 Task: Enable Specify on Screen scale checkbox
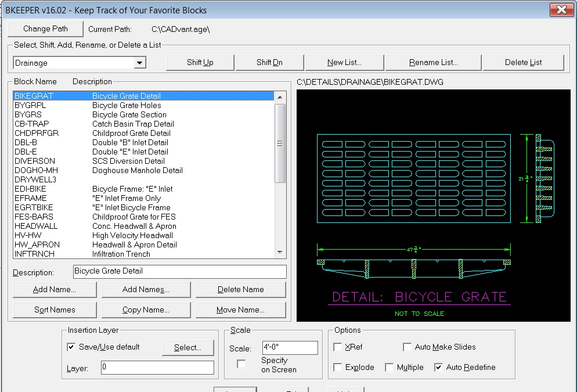(x=241, y=364)
